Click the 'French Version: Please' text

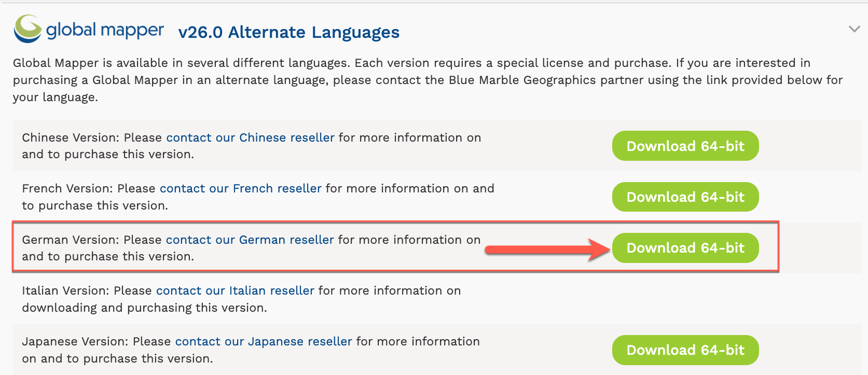coord(89,188)
